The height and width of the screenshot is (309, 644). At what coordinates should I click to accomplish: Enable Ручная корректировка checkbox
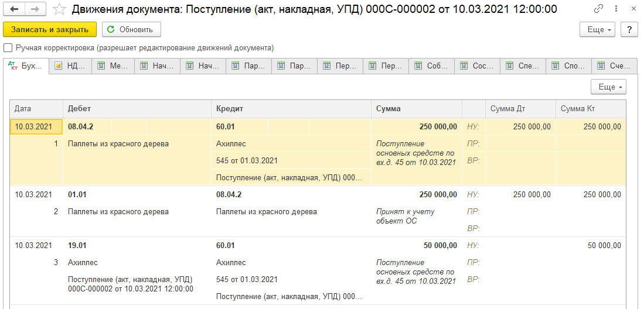click(x=8, y=48)
